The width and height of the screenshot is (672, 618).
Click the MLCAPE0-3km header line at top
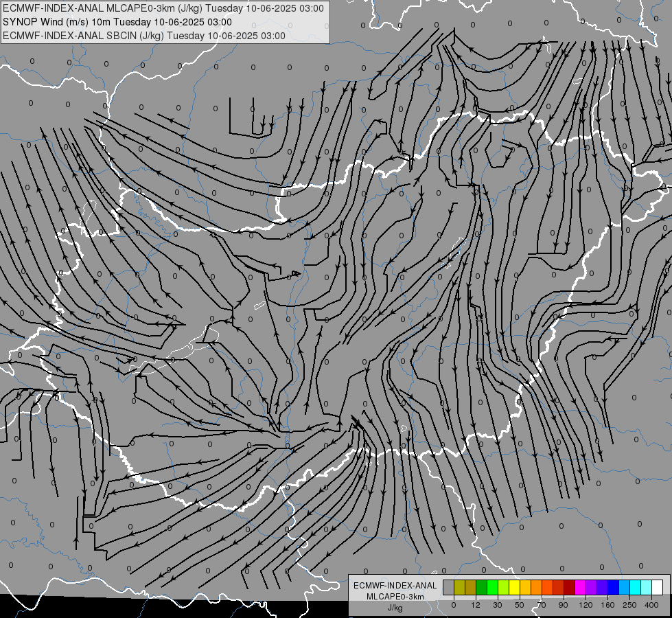[x=163, y=8]
